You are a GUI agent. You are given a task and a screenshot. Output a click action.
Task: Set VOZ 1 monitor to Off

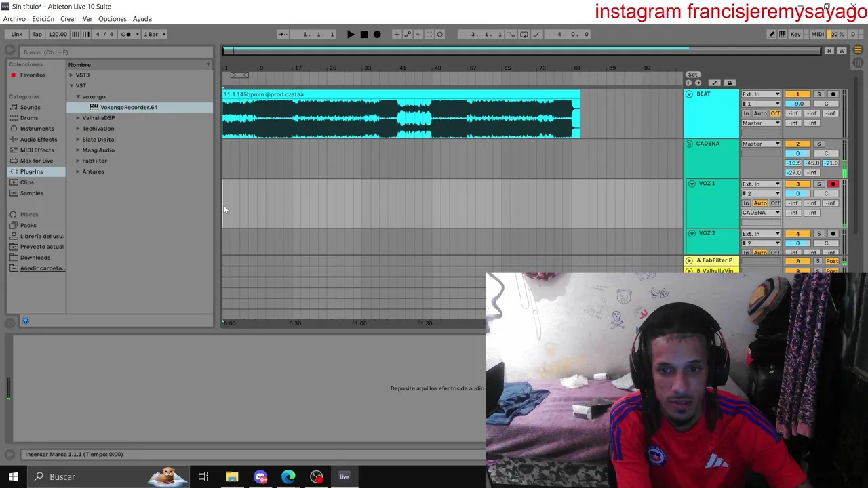(775, 203)
